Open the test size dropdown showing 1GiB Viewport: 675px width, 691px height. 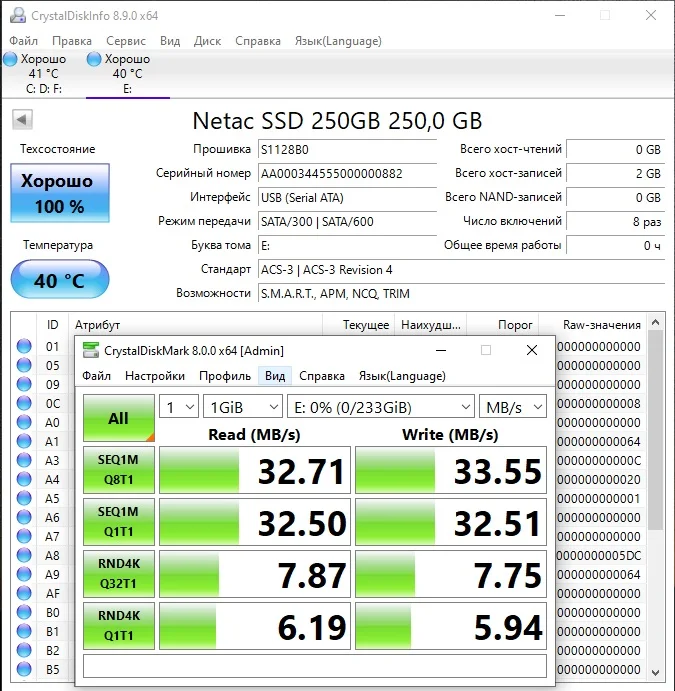243,406
